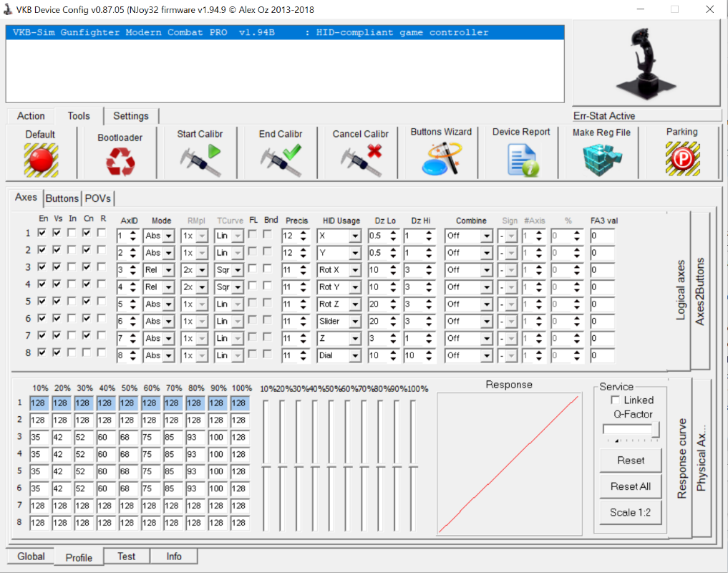The width and height of the screenshot is (728, 573).
Task: Open the Buttons tab
Action: click(62, 198)
